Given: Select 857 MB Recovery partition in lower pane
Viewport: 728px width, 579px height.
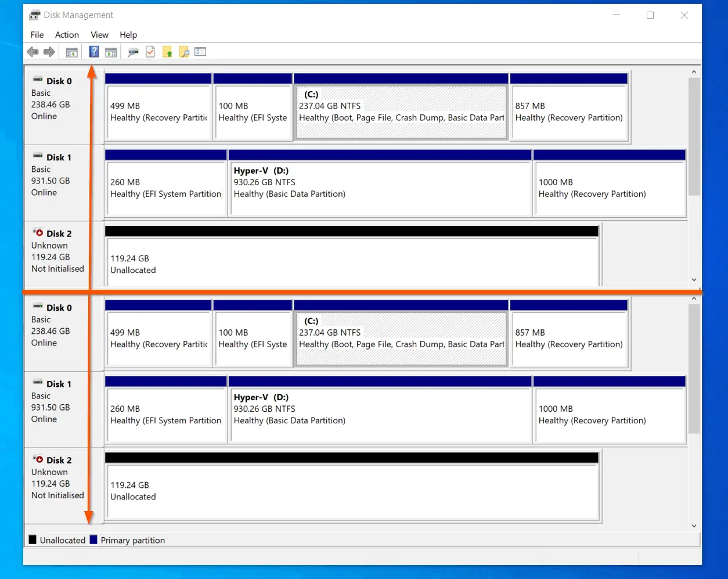Looking at the screenshot, I should click(x=569, y=333).
